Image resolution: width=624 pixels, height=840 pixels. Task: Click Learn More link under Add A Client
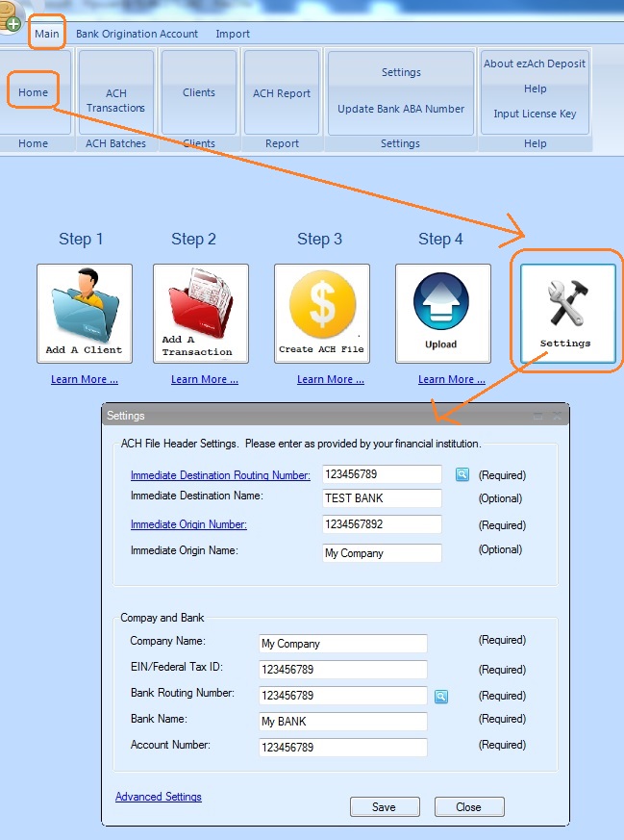[x=85, y=379]
